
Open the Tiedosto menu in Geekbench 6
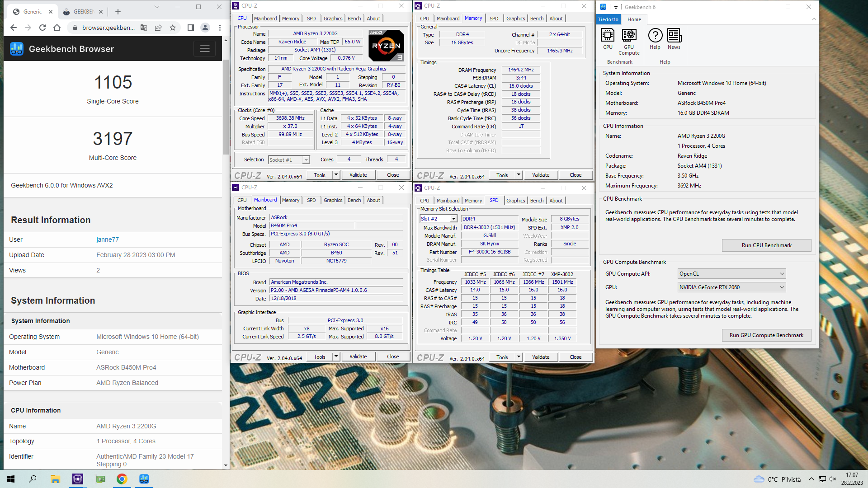pos(608,19)
